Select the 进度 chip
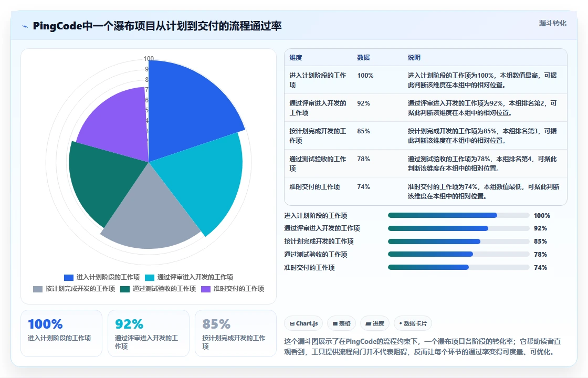 coord(375,323)
